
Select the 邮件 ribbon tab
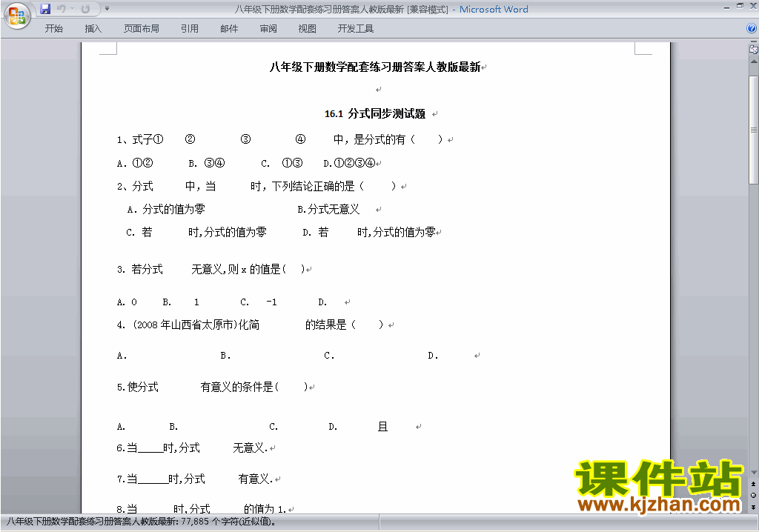229,29
